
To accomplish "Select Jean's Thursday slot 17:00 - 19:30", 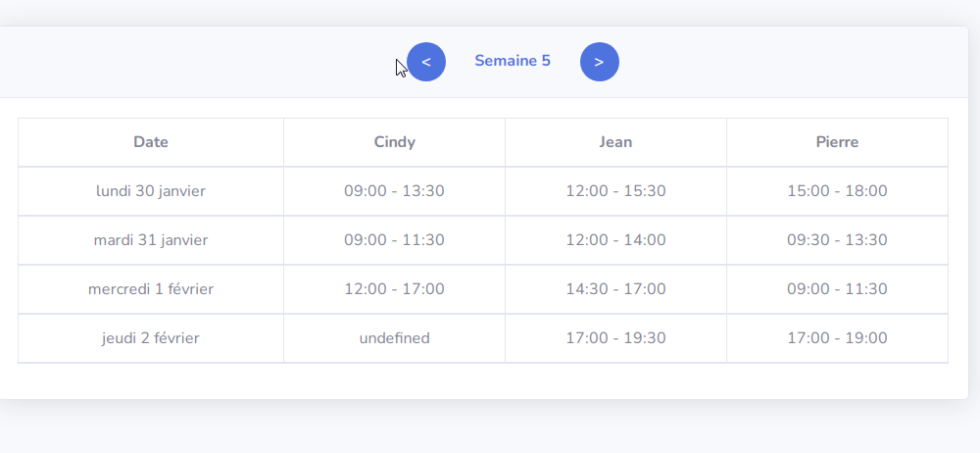I will tap(615, 338).
